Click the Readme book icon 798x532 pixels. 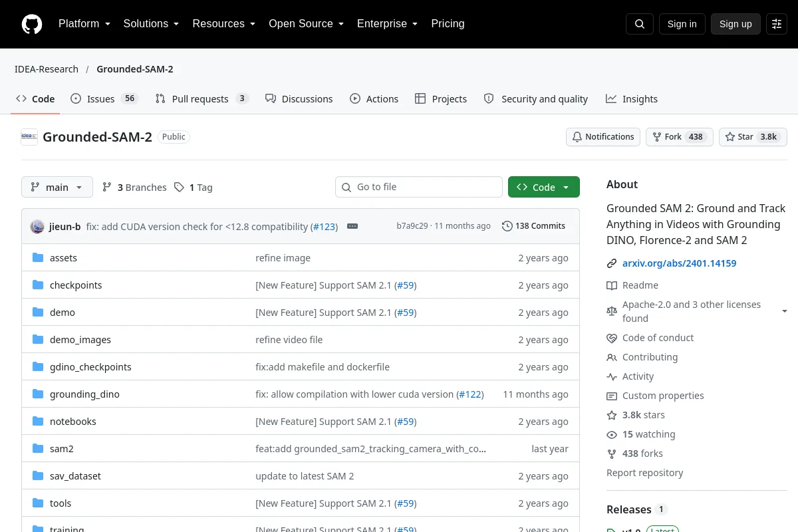pos(612,285)
